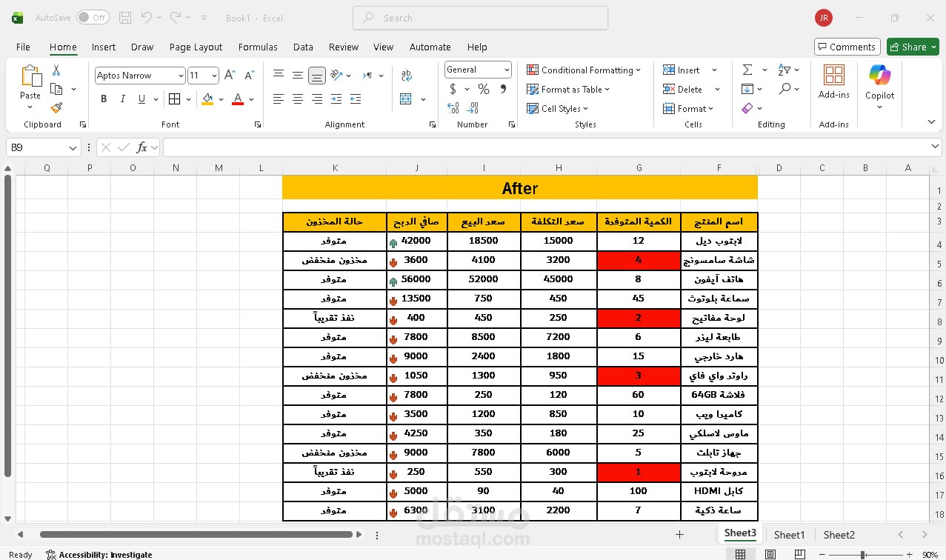Screen dimensions: 946x560
Task: Click the Copy icon in Clipboard group
Action: tap(56, 89)
